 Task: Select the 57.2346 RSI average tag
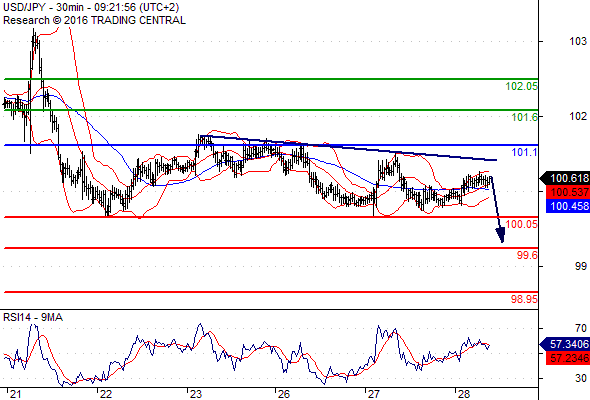pyautogui.click(x=568, y=358)
